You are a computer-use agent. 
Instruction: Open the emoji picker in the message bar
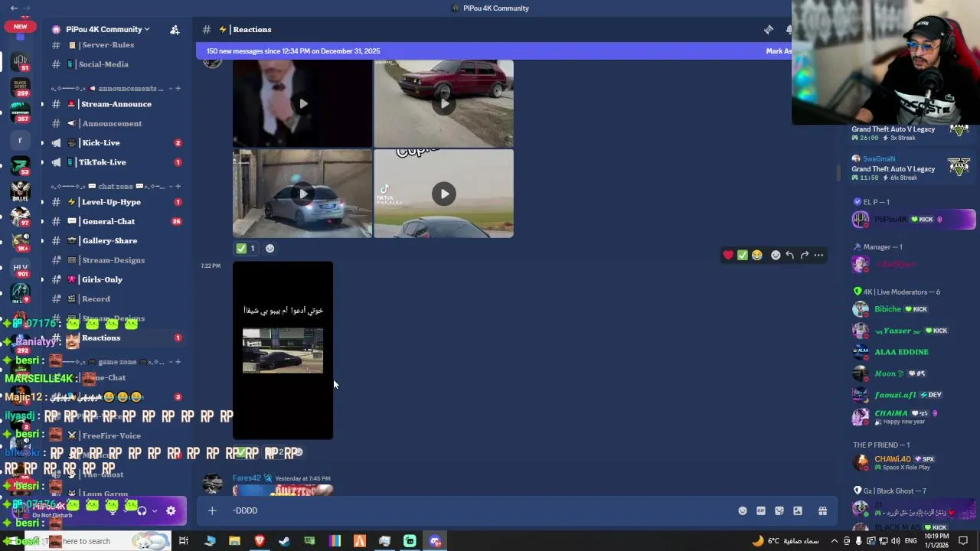click(743, 510)
